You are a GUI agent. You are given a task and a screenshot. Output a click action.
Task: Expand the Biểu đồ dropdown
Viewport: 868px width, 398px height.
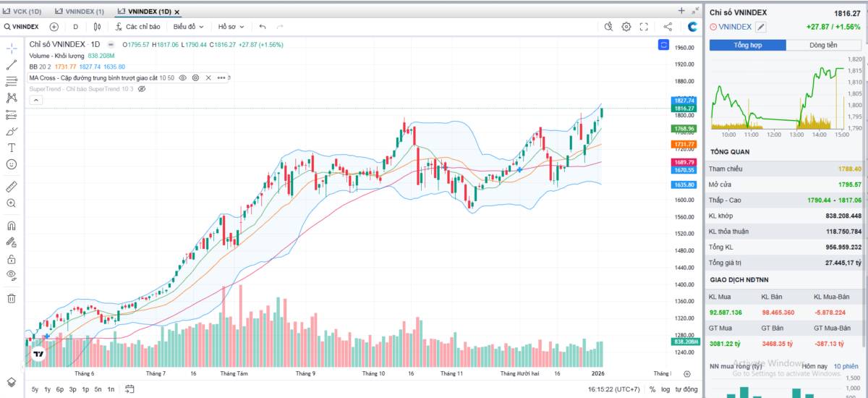188,27
